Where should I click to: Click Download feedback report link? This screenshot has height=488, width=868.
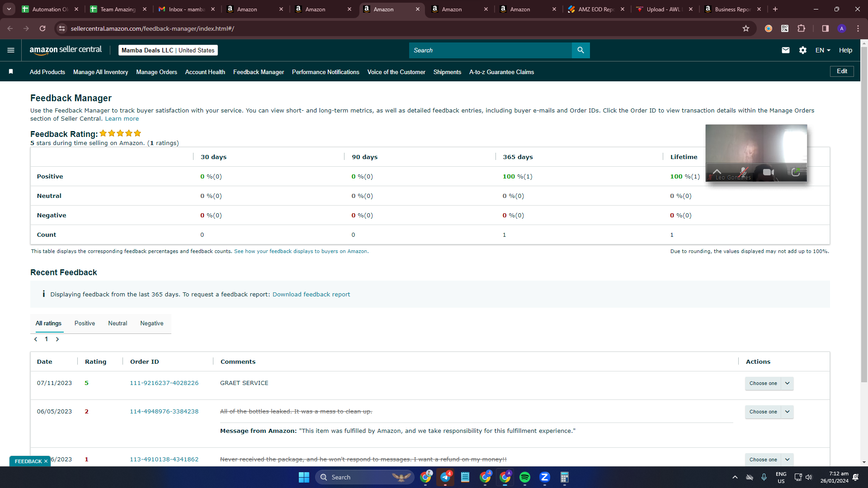[x=311, y=295]
